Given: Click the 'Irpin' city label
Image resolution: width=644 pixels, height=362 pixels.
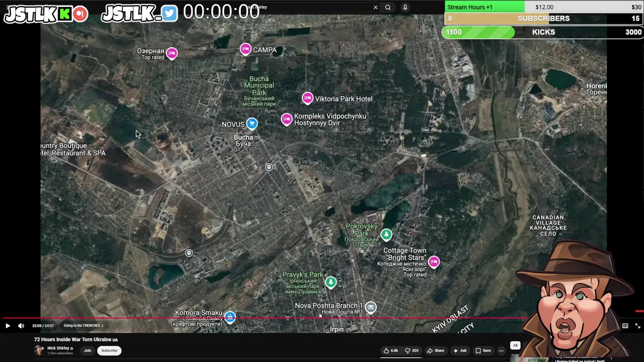Looking at the screenshot, I should pyautogui.click(x=337, y=329).
